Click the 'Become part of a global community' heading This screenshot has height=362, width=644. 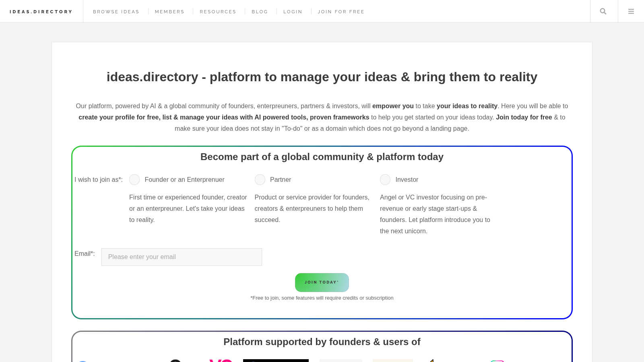point(322,157)
